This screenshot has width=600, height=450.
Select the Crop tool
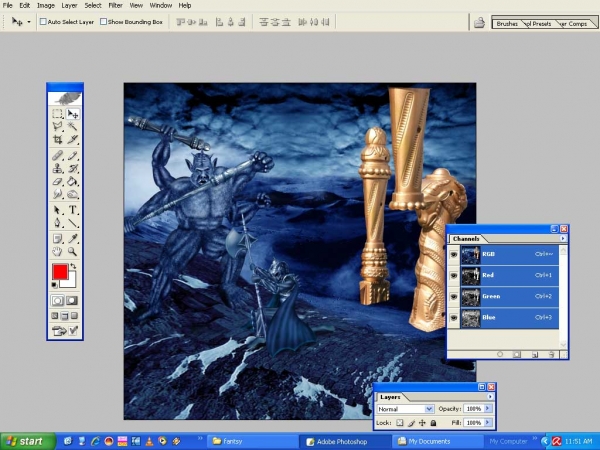coord(57,139)
